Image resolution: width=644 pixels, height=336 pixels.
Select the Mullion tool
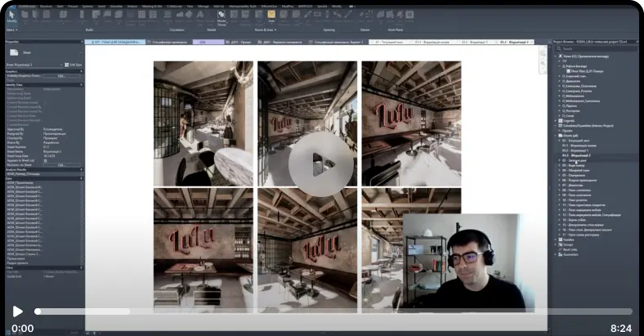coord(153,16)
